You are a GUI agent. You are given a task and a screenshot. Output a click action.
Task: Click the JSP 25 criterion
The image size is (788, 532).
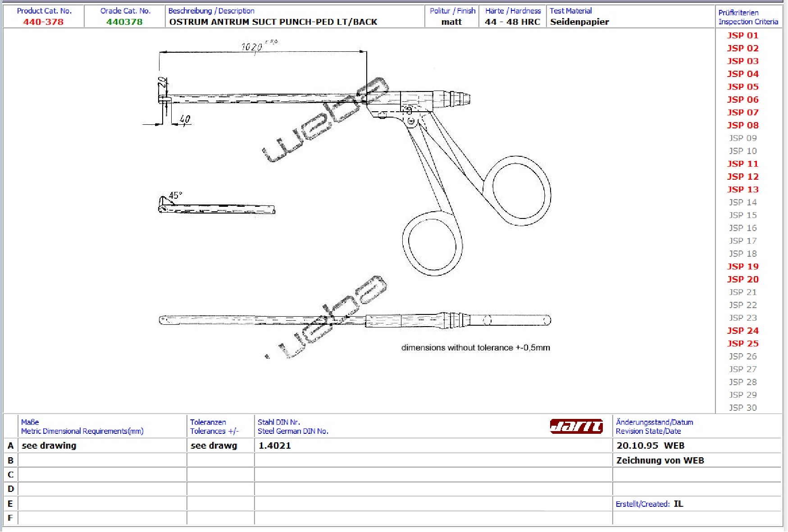click(x=742, y=344)
